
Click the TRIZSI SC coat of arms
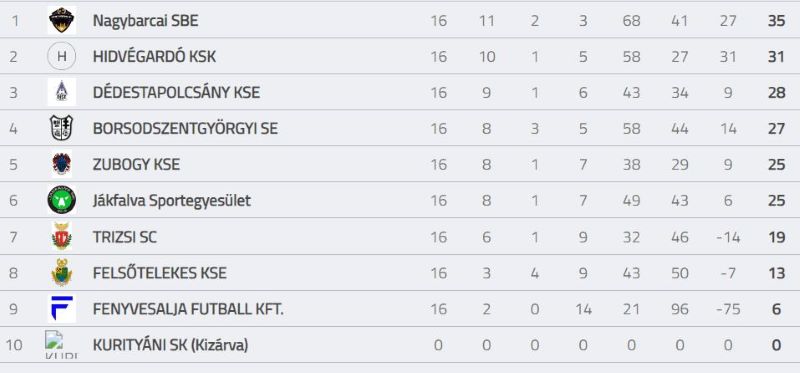(x=62, y=236)
